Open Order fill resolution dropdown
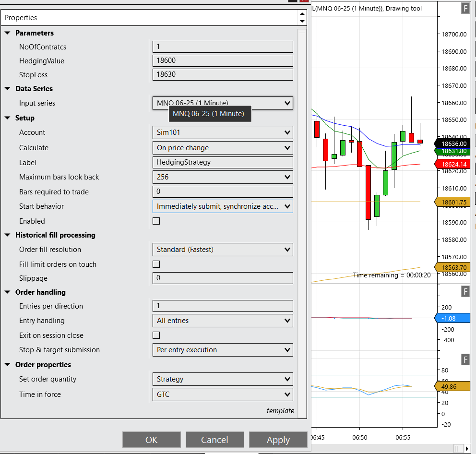Viewport: 476px width, 454px height. (x=223, y=250)
